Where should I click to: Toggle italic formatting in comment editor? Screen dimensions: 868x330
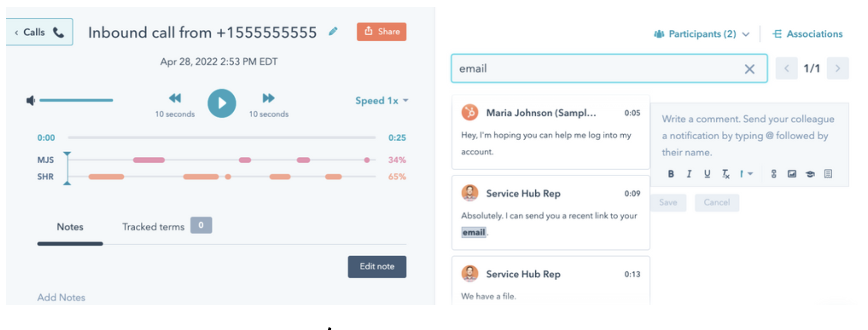tap(689, 174)
